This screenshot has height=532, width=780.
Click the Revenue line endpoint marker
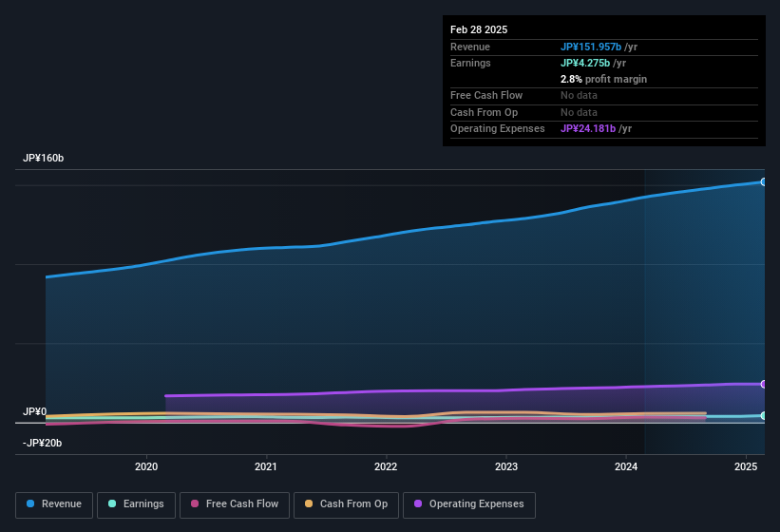(764, 182)
